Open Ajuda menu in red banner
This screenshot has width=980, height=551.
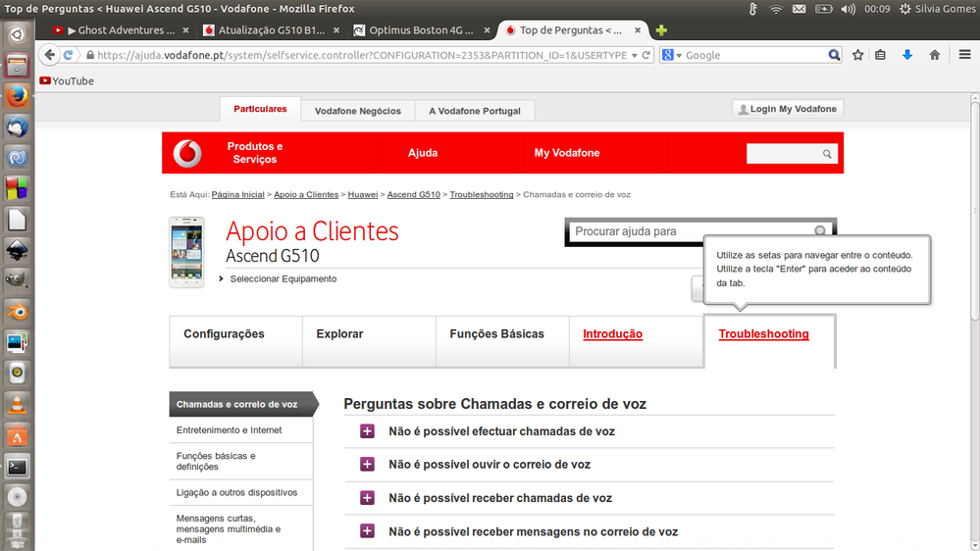(x=423, y=153)
